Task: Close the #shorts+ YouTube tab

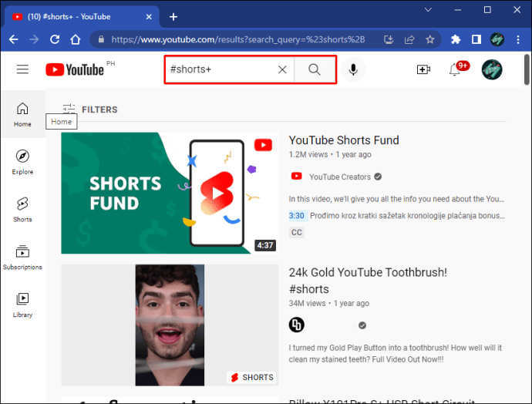Action: coord(149,17)
